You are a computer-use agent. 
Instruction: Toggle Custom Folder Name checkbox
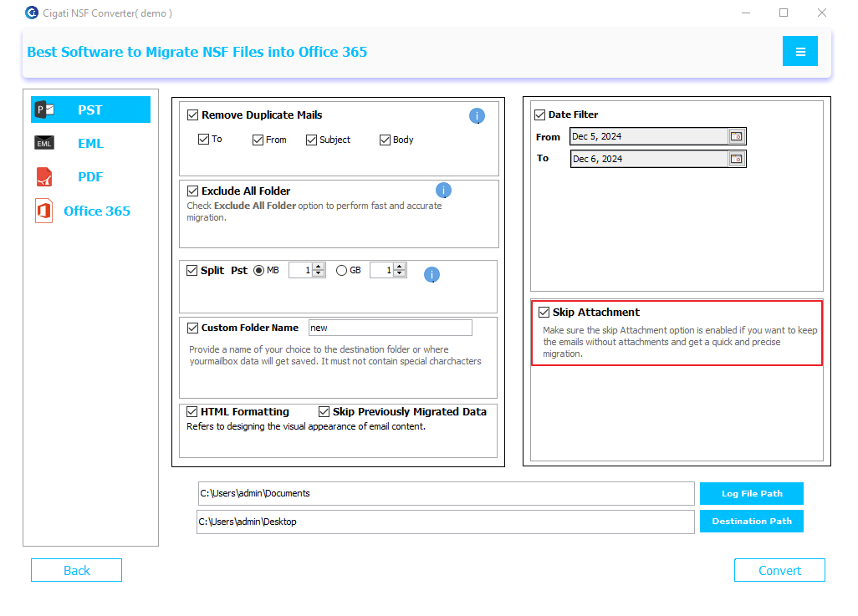tap(192, 328)
